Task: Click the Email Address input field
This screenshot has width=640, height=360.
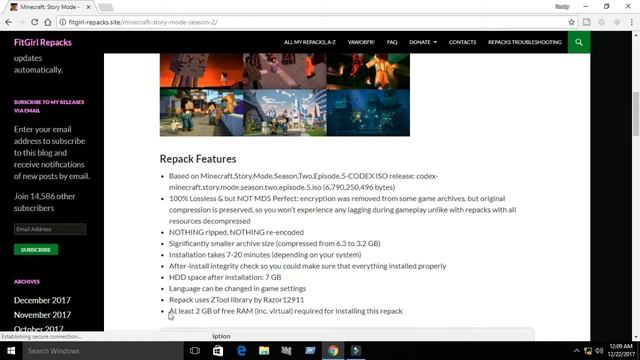Action: [x=50, y=229]
